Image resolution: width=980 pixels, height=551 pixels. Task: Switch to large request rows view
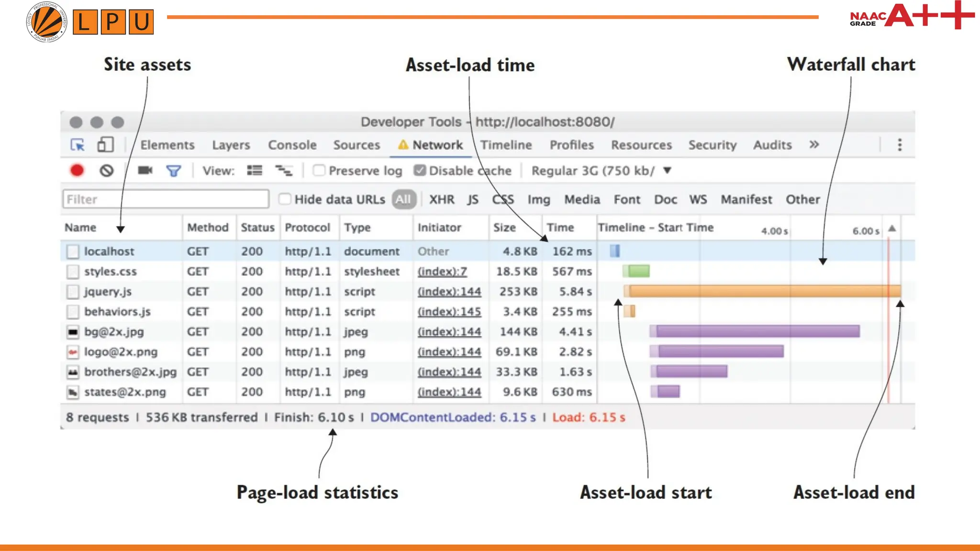(x=255, y=170)
